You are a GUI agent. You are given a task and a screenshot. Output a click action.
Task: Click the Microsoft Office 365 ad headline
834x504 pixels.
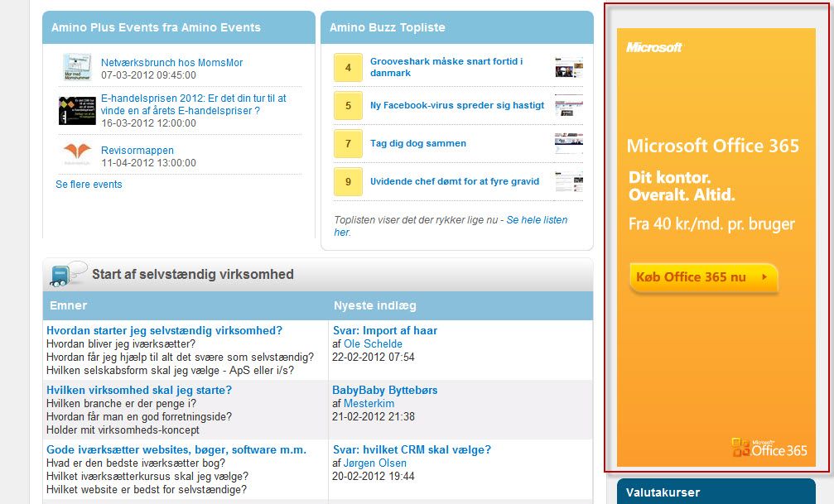(x=713, y=146)
